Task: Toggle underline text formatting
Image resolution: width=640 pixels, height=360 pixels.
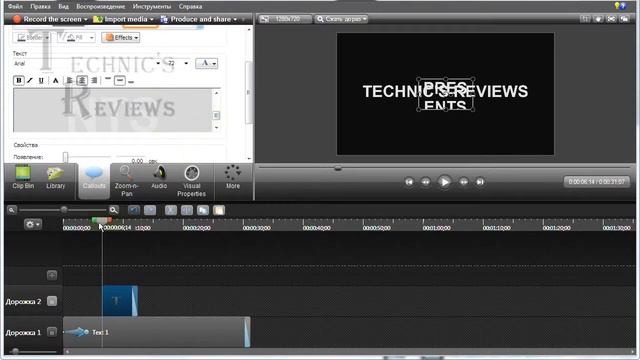Action: [x=41, y=80]
